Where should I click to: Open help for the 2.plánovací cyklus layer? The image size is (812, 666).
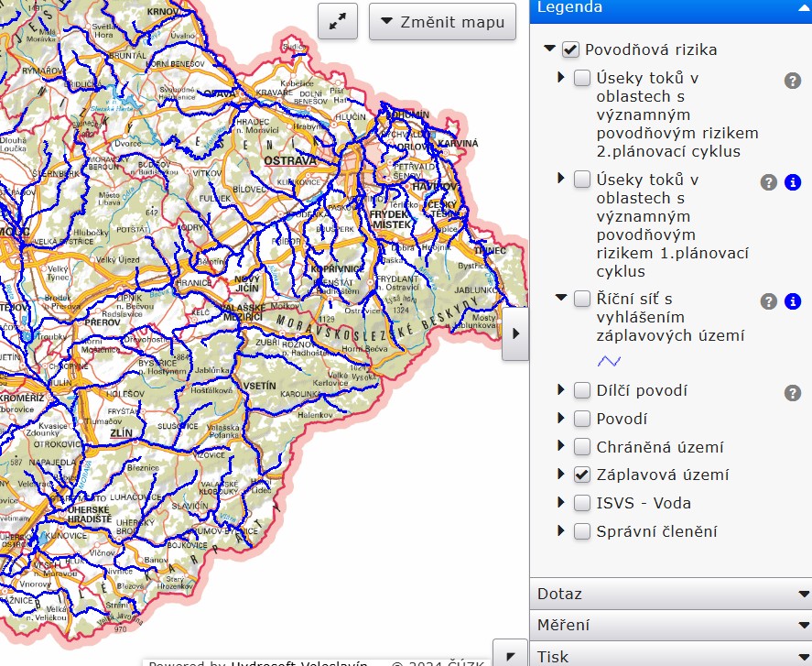click(x=793, y=81)
